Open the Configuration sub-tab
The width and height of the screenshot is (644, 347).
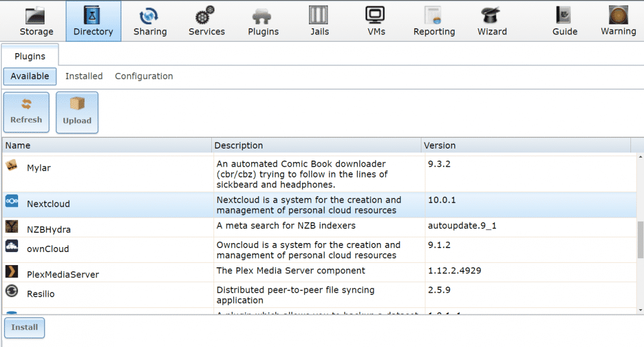click(x=143, y=76)
